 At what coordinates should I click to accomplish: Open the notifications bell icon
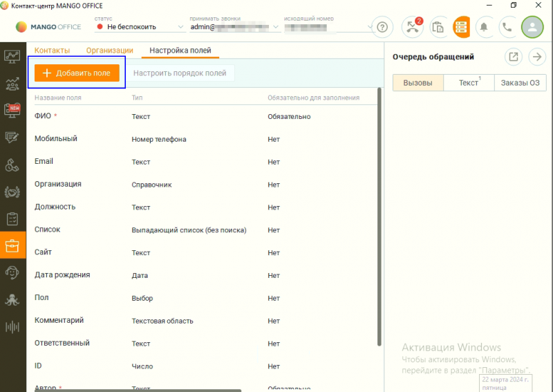click(485, 27)
